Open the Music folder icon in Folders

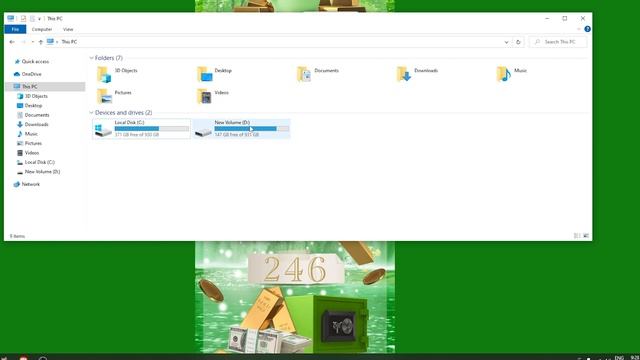tap(504, 74)
